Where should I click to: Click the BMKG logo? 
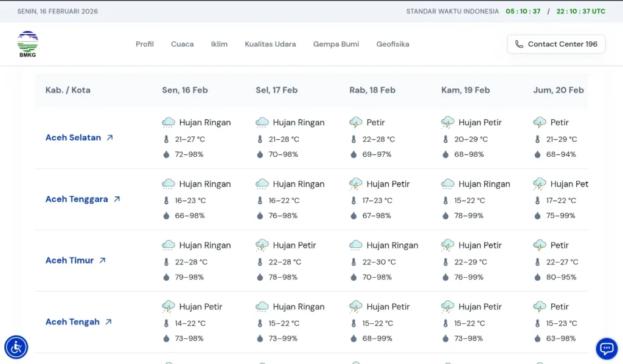coord(27,44)
